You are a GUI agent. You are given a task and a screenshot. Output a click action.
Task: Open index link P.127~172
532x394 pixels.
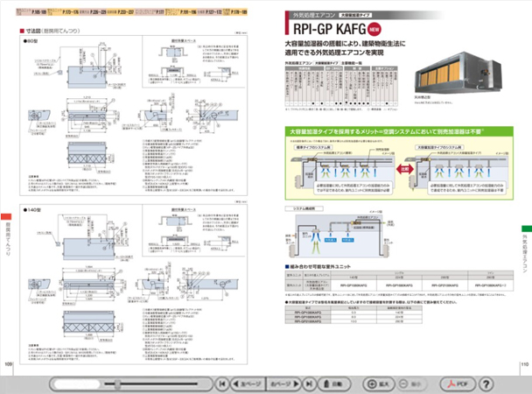click(x=209, y=12)
